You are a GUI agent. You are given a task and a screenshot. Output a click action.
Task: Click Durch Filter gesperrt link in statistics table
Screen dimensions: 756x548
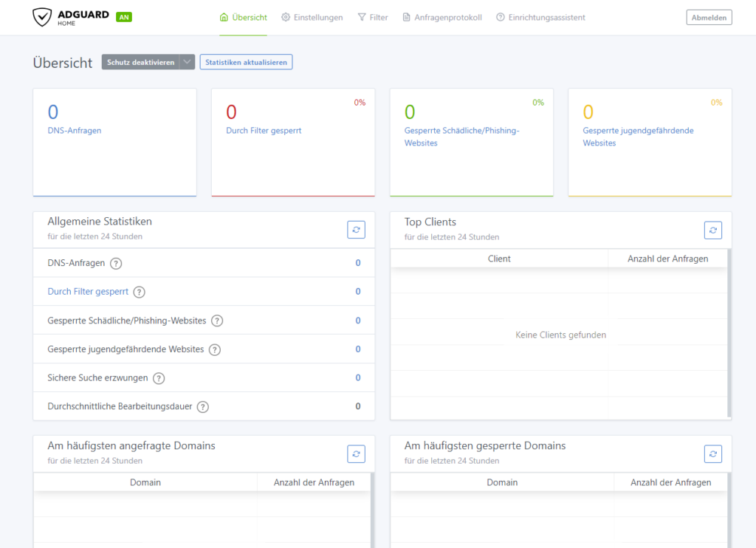click(x=88, y=292)
